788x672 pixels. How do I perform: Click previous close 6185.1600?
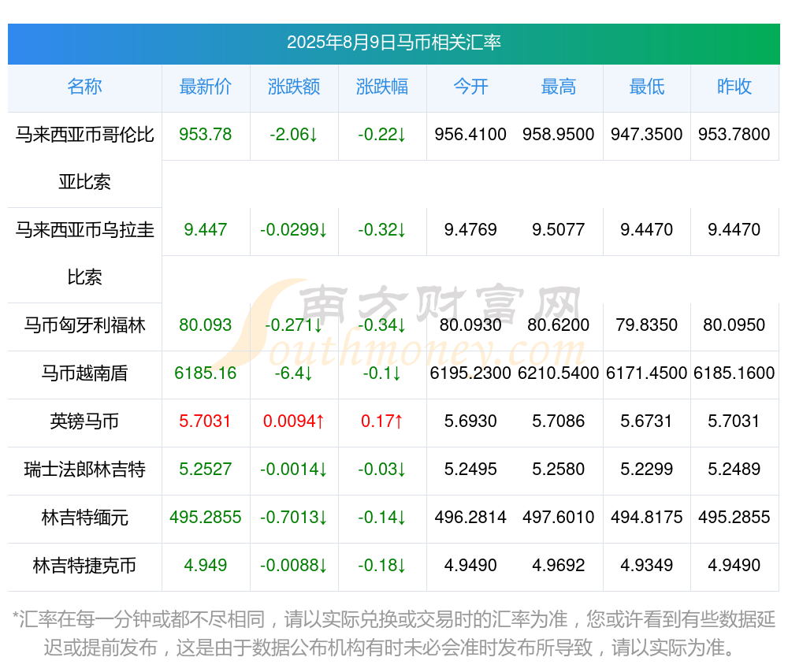(x=734, y=373)
